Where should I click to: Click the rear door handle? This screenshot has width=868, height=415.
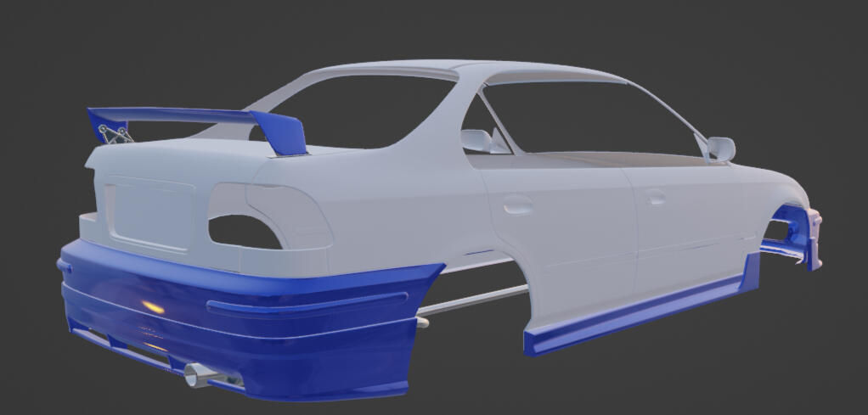click(x=517, y=205)
